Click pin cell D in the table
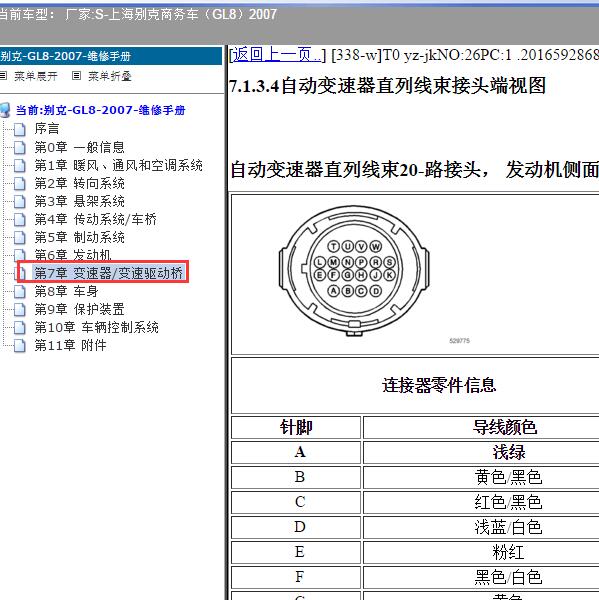Screen dimensions: 599x600 pyautogui.click(x=296, y=527)
